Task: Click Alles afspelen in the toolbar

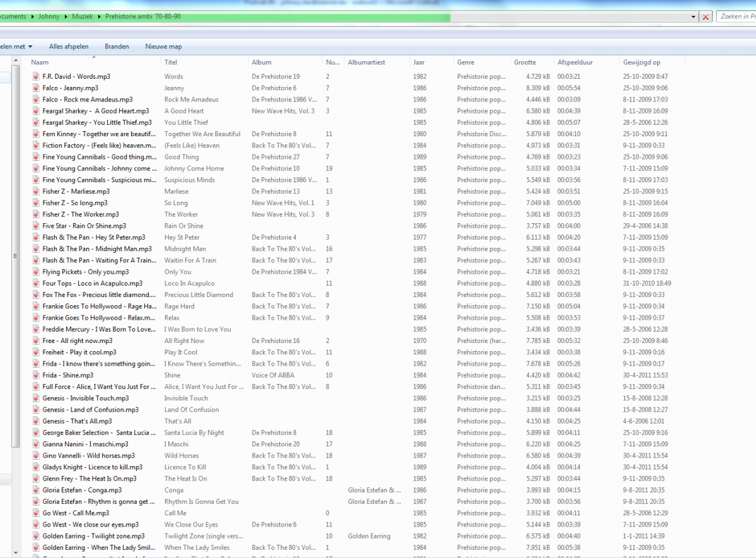Action: click(69, 46)
